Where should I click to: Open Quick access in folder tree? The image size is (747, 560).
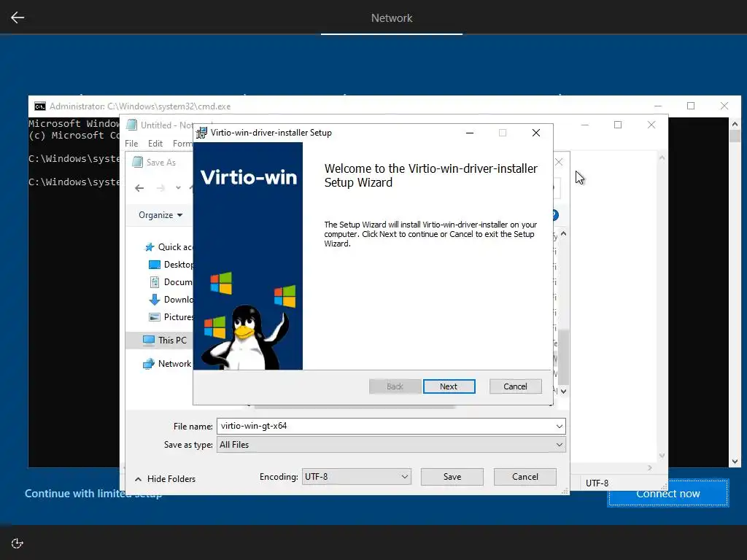(169, 247)
